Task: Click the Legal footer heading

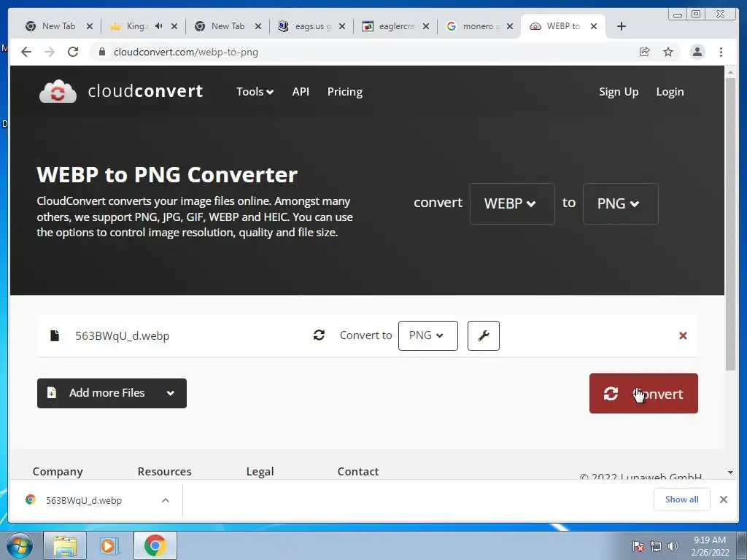Action: point(260,472)
